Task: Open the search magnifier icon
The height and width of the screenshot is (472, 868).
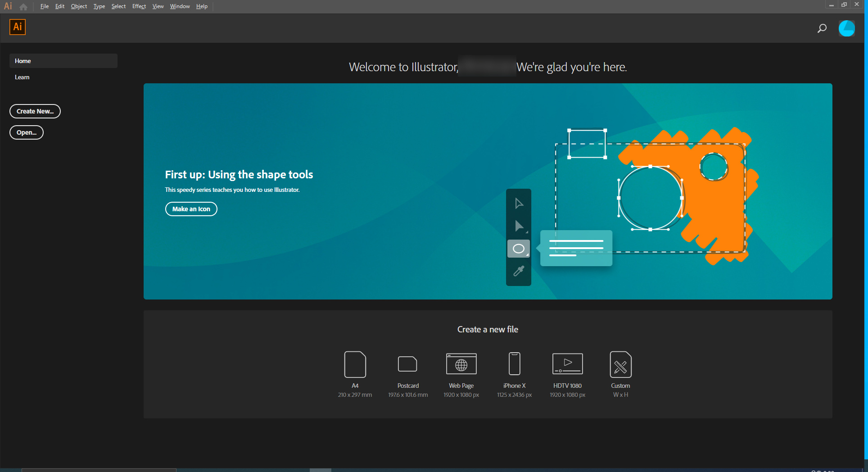Action: pyautogui.click(x=822, y=28)
